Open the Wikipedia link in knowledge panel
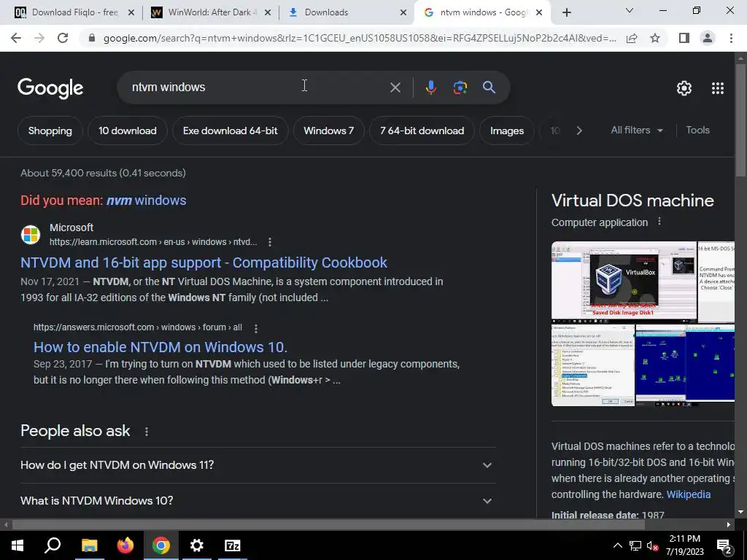 click(689, 494)
